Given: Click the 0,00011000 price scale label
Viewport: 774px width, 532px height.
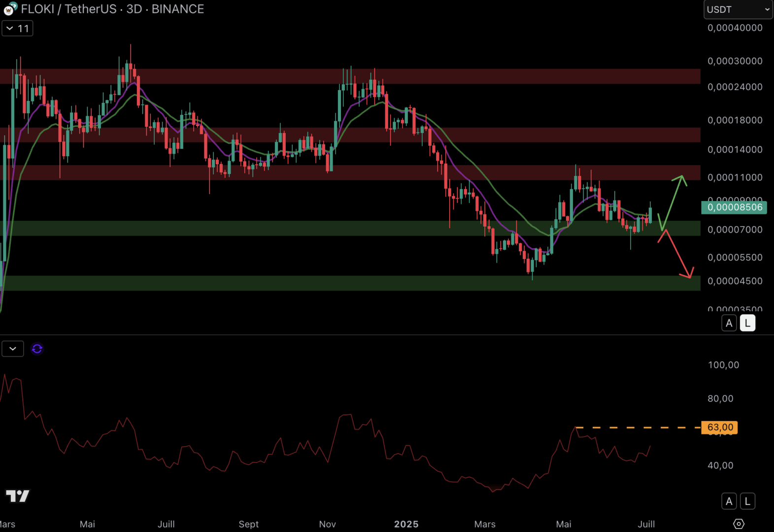Looking at the screenshot, I should [x=735, y=177].
